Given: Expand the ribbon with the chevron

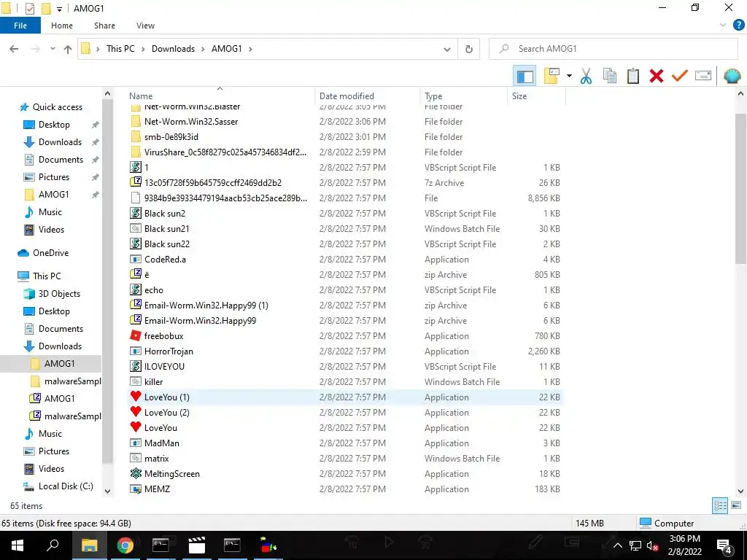Looking at the screenshot, I should click(723, 26).
